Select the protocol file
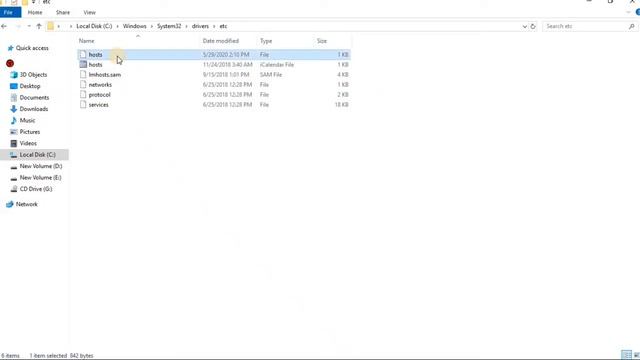 pos(214,95)
